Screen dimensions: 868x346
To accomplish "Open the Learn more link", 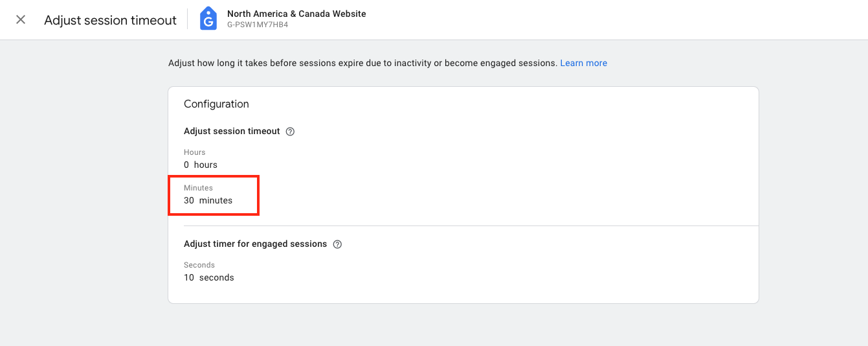I will (584, 63).
